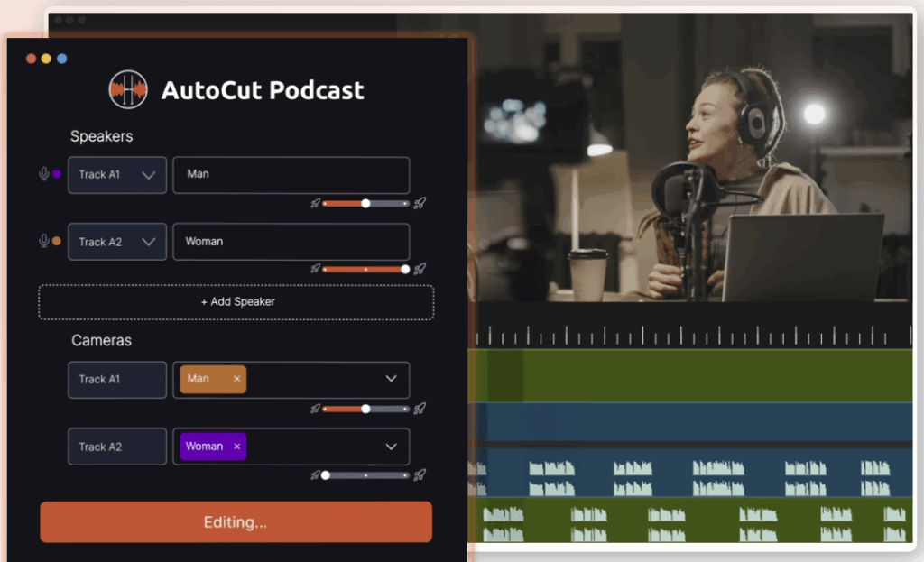Screen dimensions: 924x562
Task: Expand the camera Track A2 speaker selection chevron
Action: tap(391, 447)
